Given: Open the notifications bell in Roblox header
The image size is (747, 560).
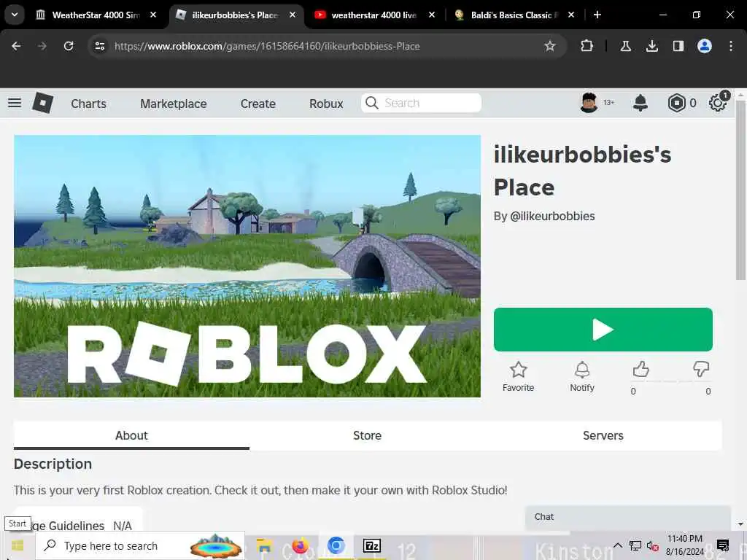Looking at the screenshot, I should point(640,103).
